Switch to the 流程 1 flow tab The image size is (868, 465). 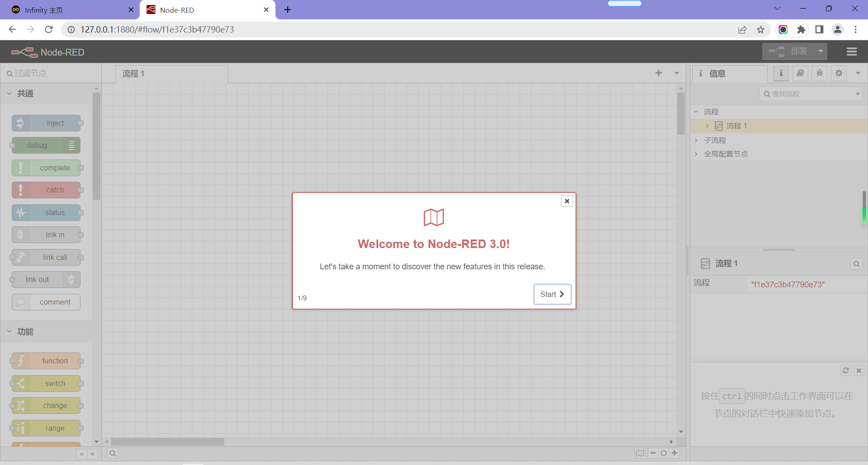click(x=172, y=74)
